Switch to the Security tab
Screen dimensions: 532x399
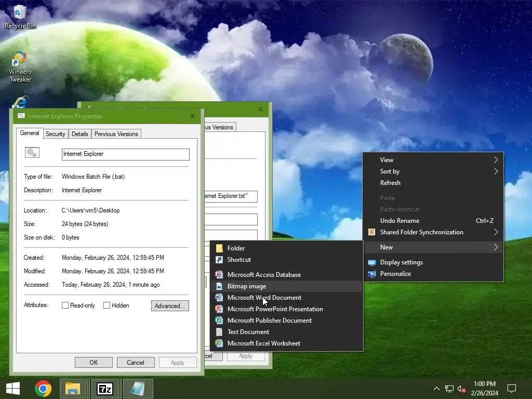tap(55, 134)
